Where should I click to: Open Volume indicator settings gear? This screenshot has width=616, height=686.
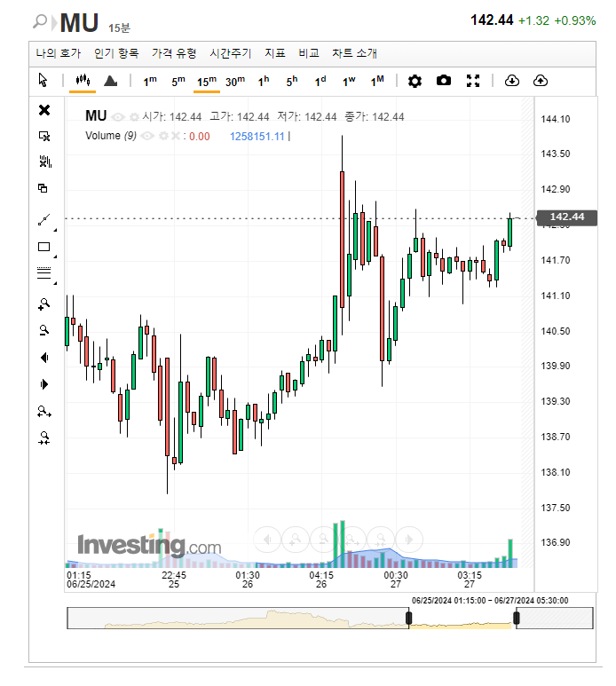[x=163, y=136]
